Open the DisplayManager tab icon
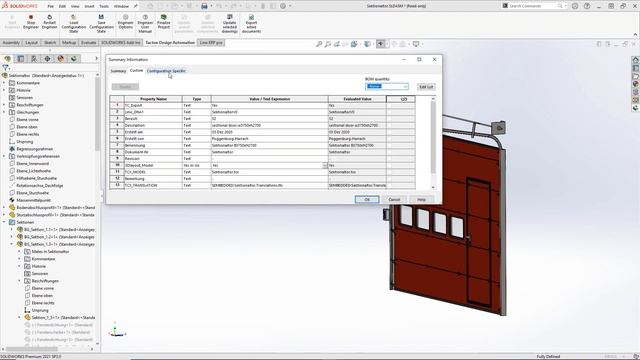Screen dimensions: 640x360 point(61,59)
